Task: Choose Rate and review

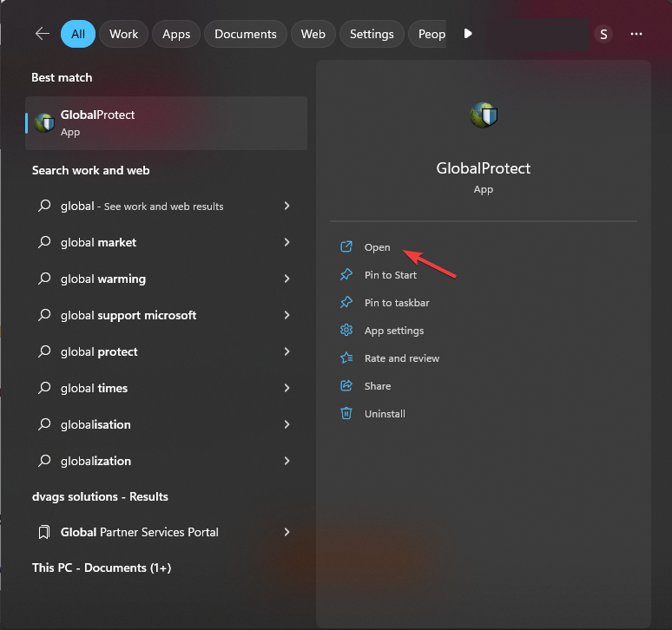Action: (x=402, y=358)
